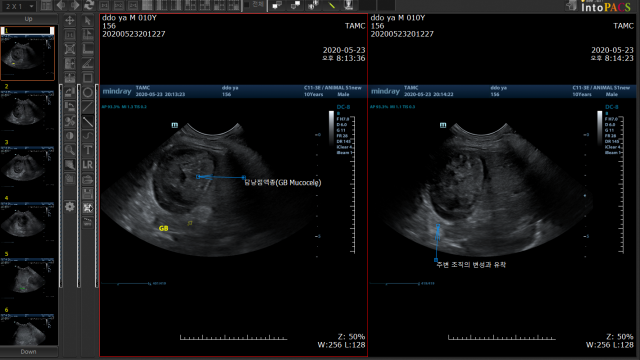Click the save floppy disk icon
Screen dimensions: 640x360
click(87, 193)
